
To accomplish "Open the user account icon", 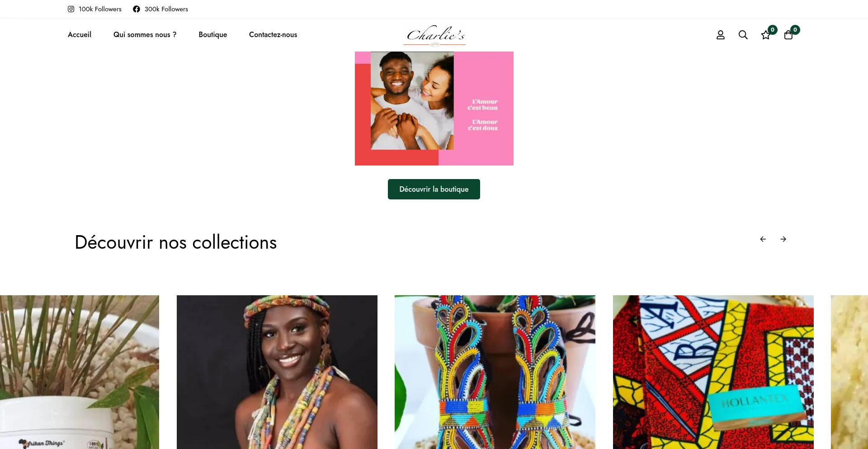I will click(721, 35).
